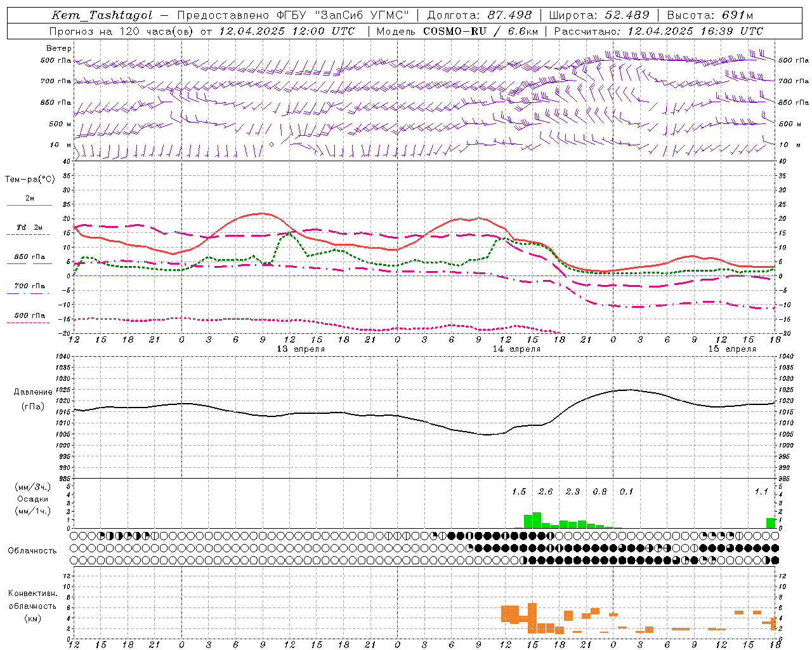
Task: Click the Облачность row label
Action: point(32,550)
